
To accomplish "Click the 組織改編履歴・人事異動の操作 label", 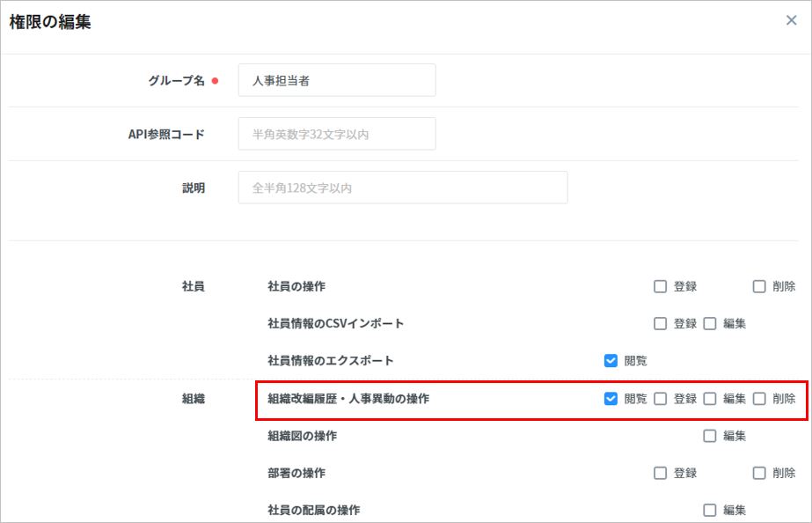I will tap(348, 399).
